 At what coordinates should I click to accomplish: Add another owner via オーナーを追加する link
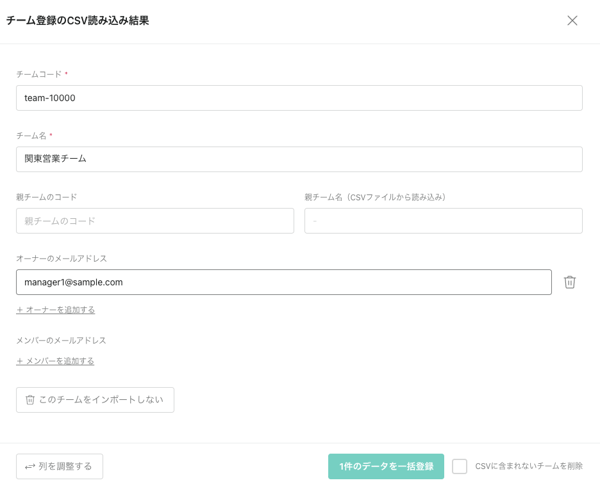click(x=59, y=310)
